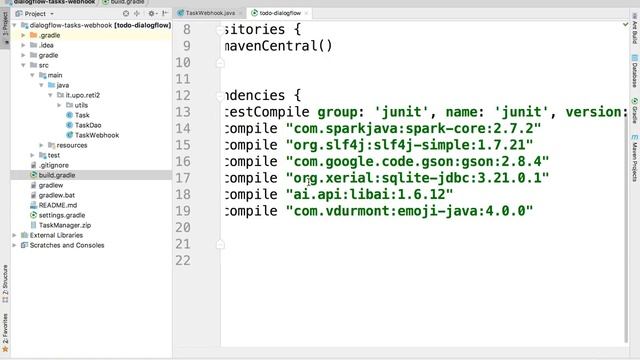The width and height of the screenshot is (640, 360).
Task: Close the todo-dialogflow tab
Action: pyautogui.click(x=306, y=13)
